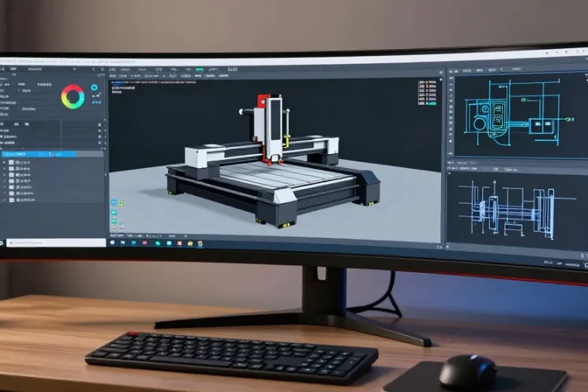The width and height of the screenshot is (588, 392).
Task: Open dropdown arrow in left panel title bar
Action: click(x=74, y=69)
